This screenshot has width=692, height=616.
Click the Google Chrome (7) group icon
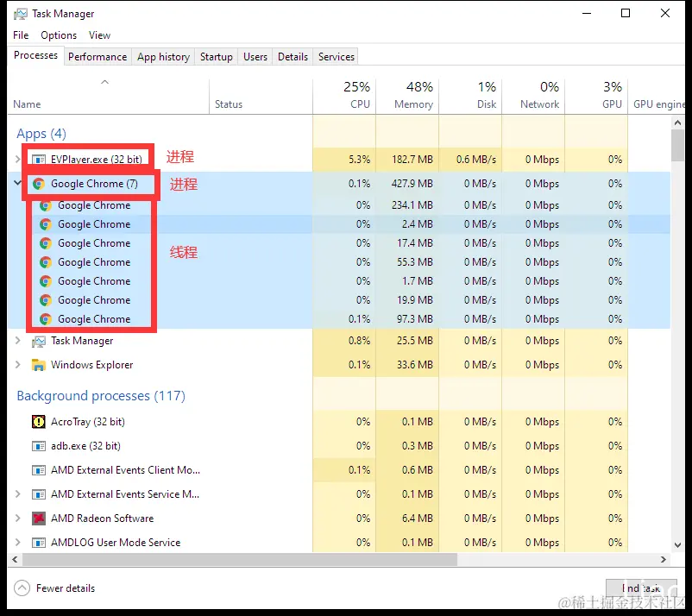coord(39,184)
